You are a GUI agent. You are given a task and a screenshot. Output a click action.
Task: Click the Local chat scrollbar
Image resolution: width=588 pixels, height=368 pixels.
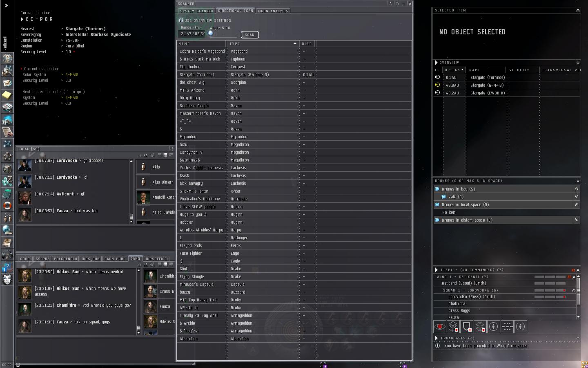[131, 191]
